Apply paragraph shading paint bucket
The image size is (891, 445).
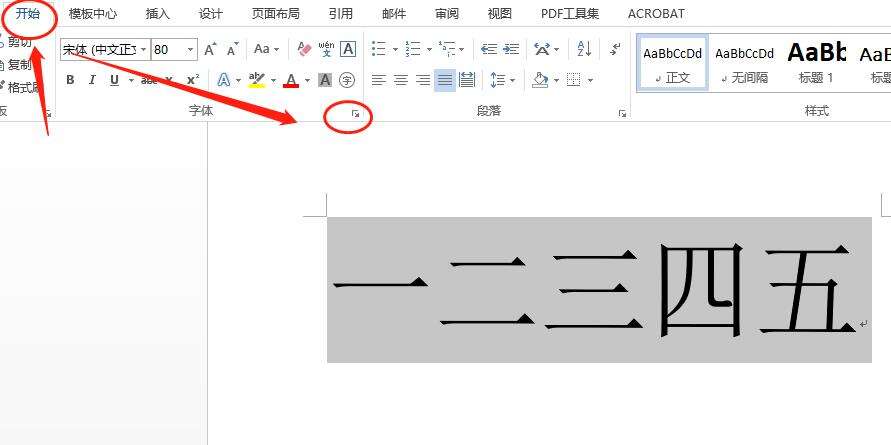pos(540,80)
